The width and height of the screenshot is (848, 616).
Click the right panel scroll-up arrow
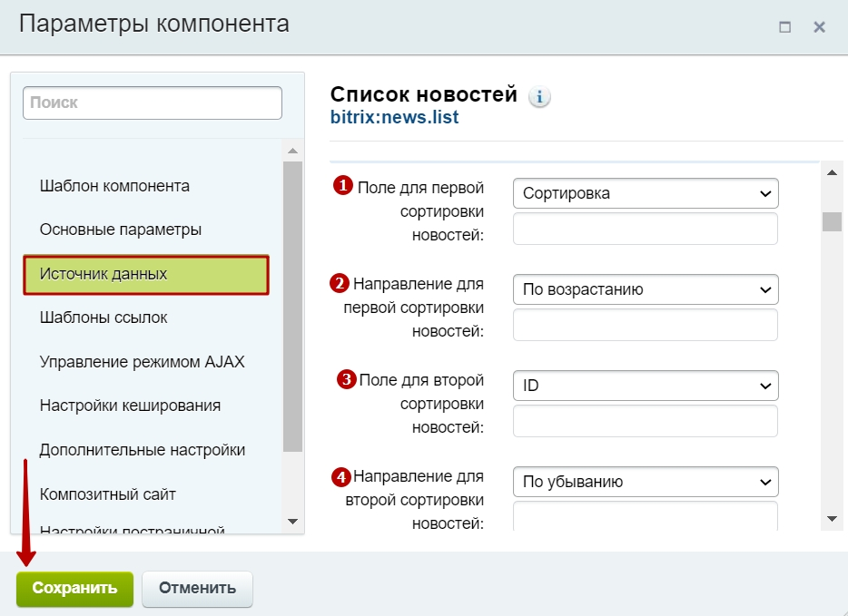832,172
